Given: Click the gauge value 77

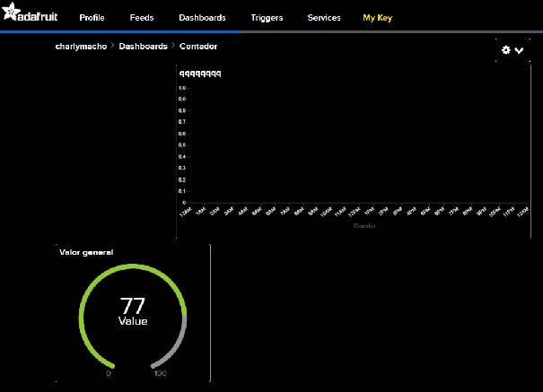Looking at the screenshot, I should (133, 304).
